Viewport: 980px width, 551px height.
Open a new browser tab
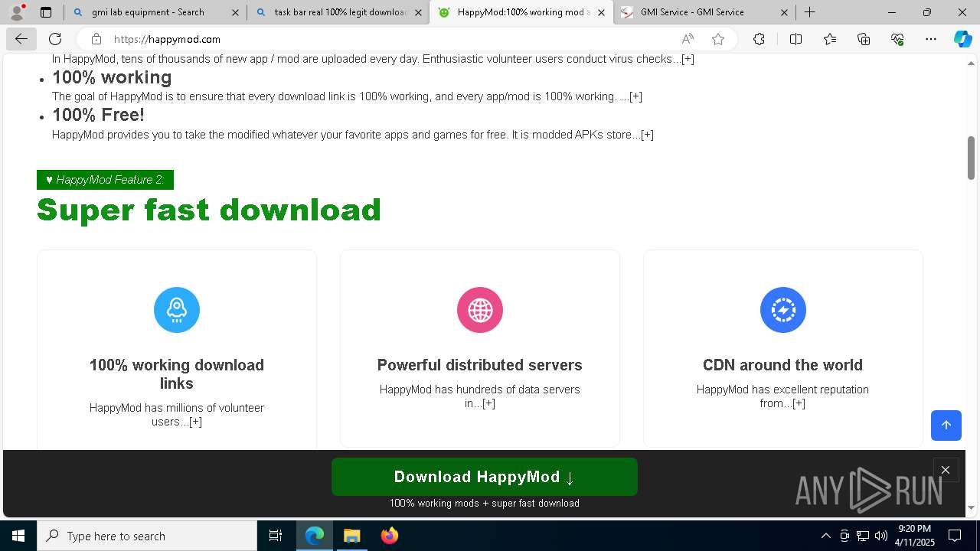point(809,12)
